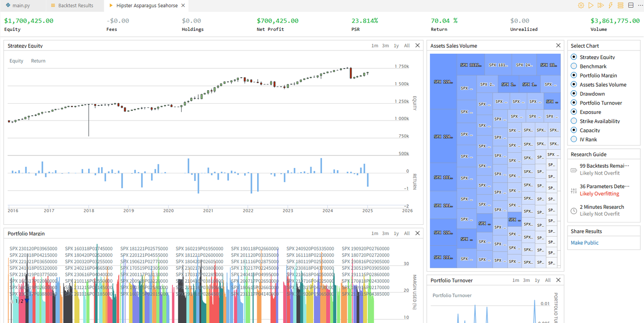Select the 'SPX 211…' treemap cell
This screenshot has height=323, width=644.
coord(443,257)
